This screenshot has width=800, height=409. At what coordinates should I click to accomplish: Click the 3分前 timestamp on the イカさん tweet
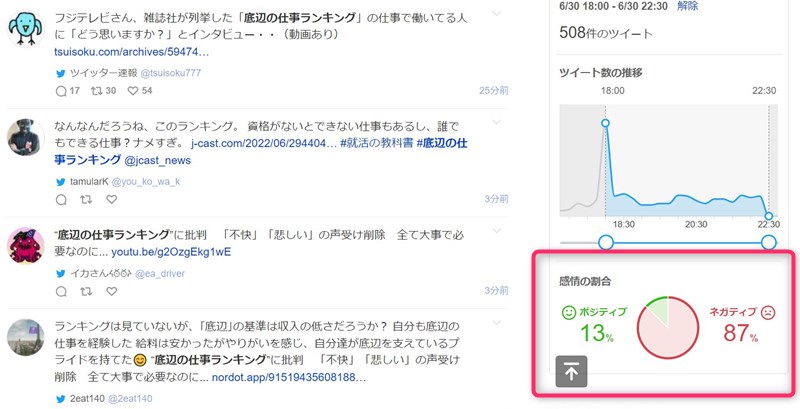(496, 291)
